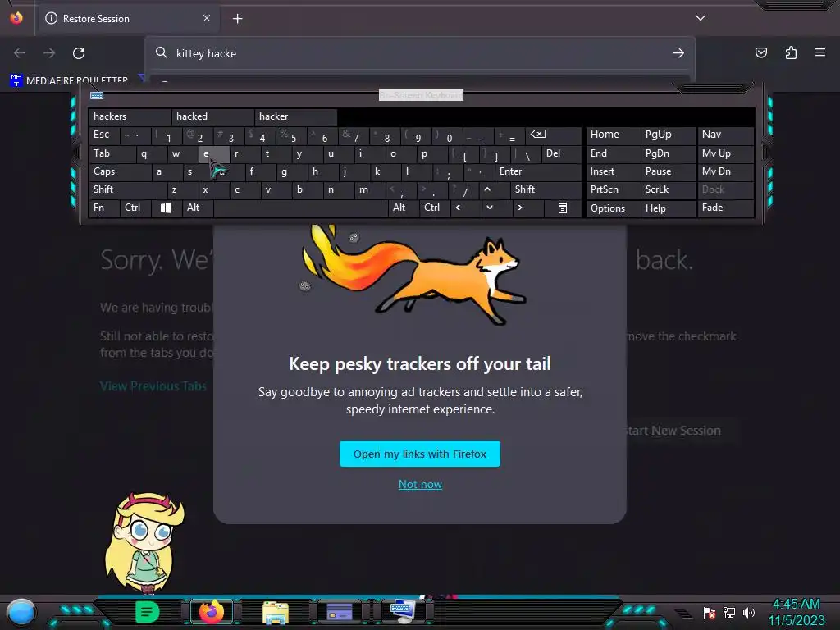Toggle the right Alt key
Screen dimensions: 840x630
point(404,208)
